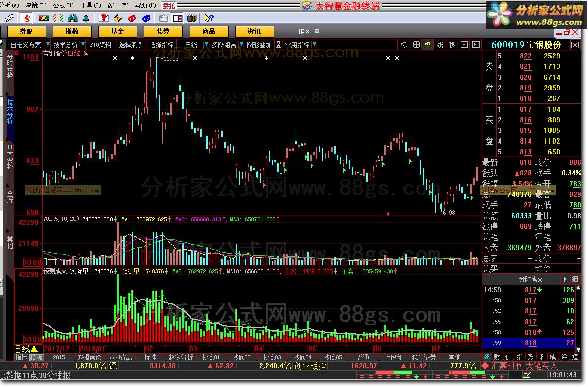Click the 资讯 yellow button

(254, 31)
